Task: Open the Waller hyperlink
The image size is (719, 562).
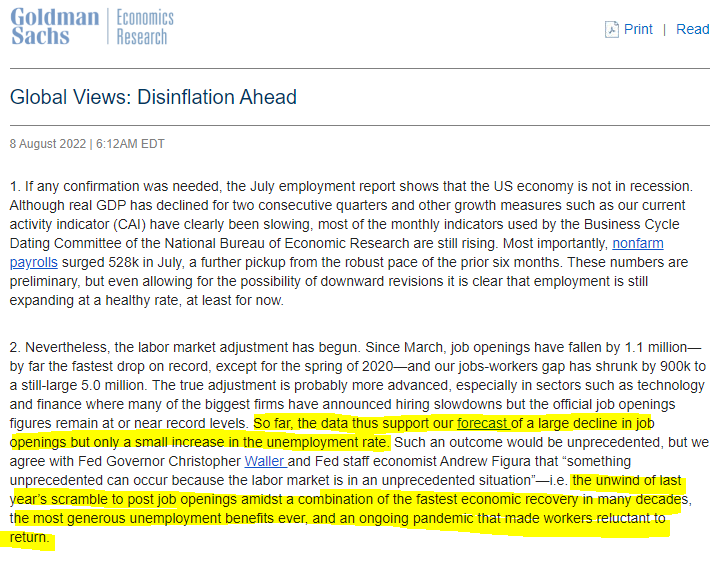Action: [x=265, y=461]
